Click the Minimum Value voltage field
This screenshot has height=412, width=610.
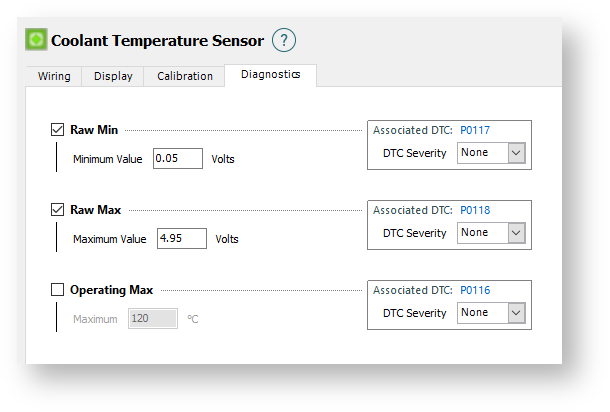(178, 158)
